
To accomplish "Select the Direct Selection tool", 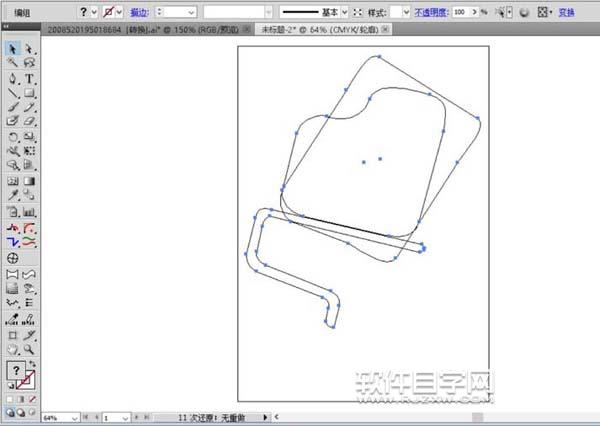I will (x=29, y=49).
